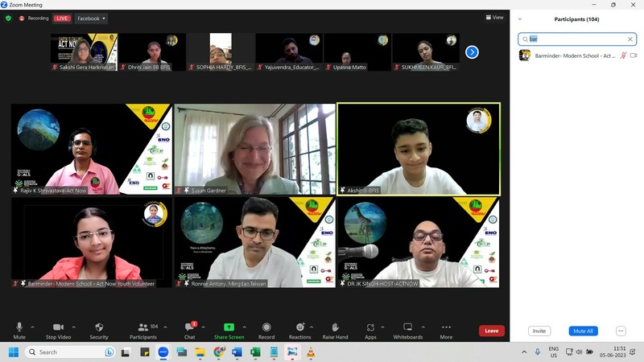The image size is (644, 362).
Task: Open the Reactions emoji menu
Action: (299, 328)
